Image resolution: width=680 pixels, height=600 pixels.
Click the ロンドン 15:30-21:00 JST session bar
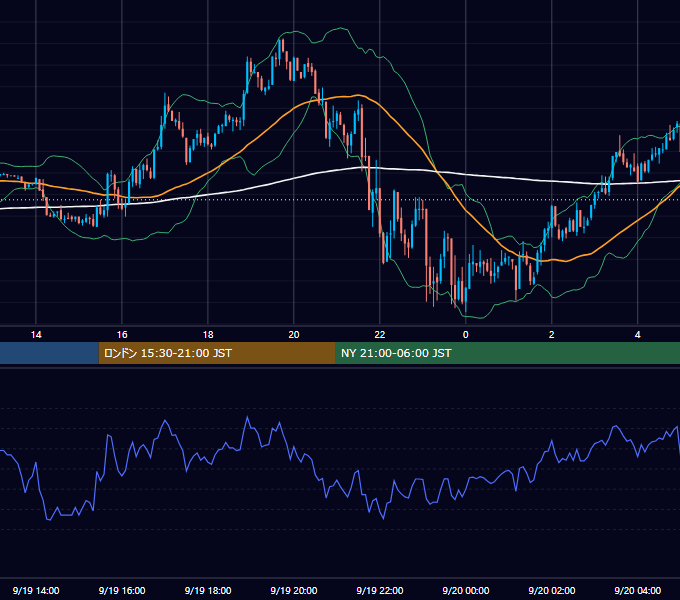pos(217,353)
